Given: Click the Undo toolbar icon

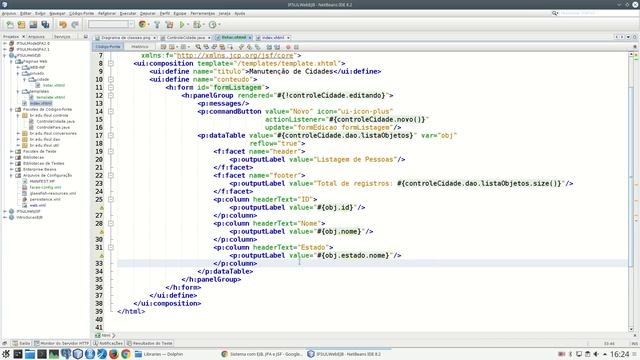Looking at the screenshot, I should [x=62, y=24].
